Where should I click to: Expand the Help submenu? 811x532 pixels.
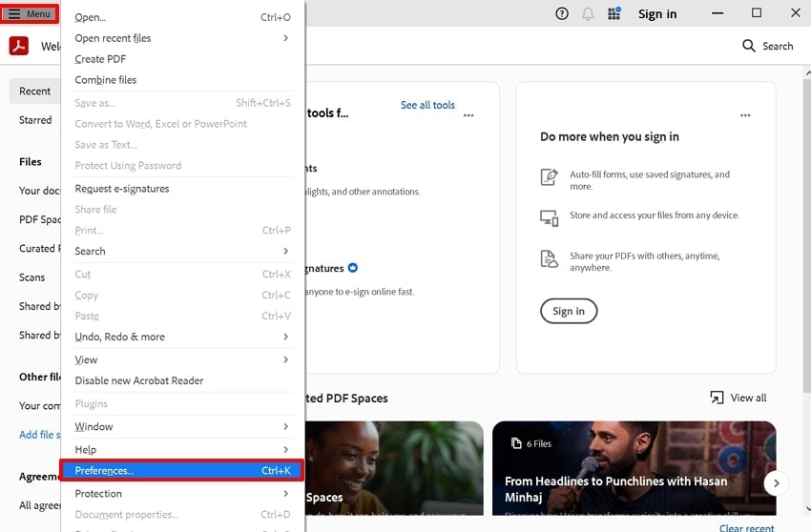coord(182,449)
